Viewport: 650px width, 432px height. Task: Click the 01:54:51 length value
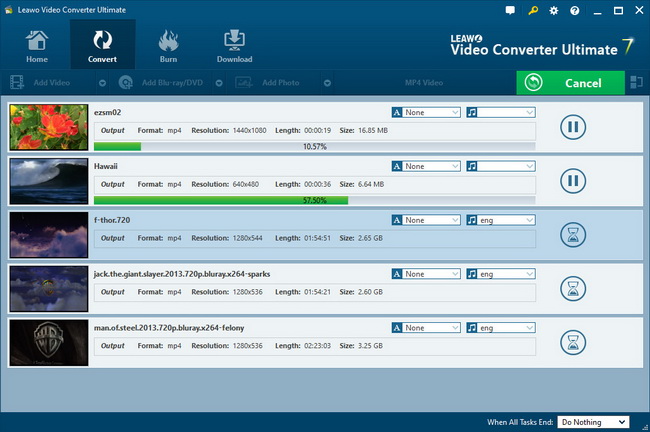(318, 238)
